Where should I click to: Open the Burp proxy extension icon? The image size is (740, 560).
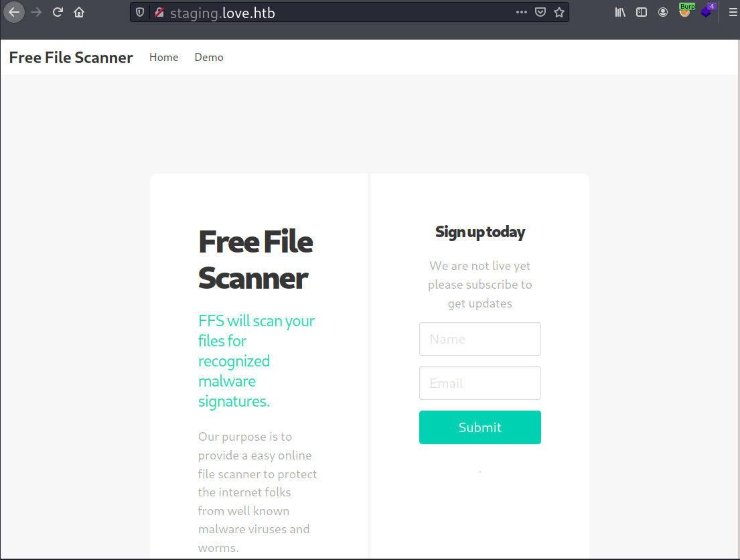[x=685, y=11]
